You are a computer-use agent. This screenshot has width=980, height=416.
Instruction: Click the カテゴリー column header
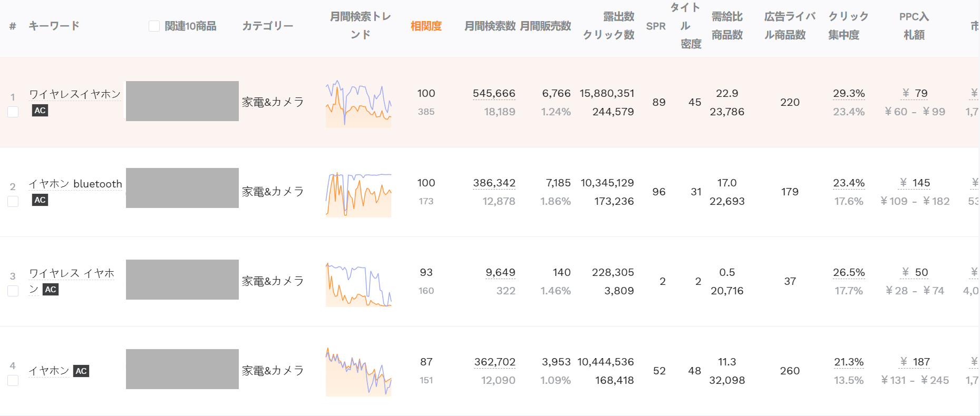268,26
